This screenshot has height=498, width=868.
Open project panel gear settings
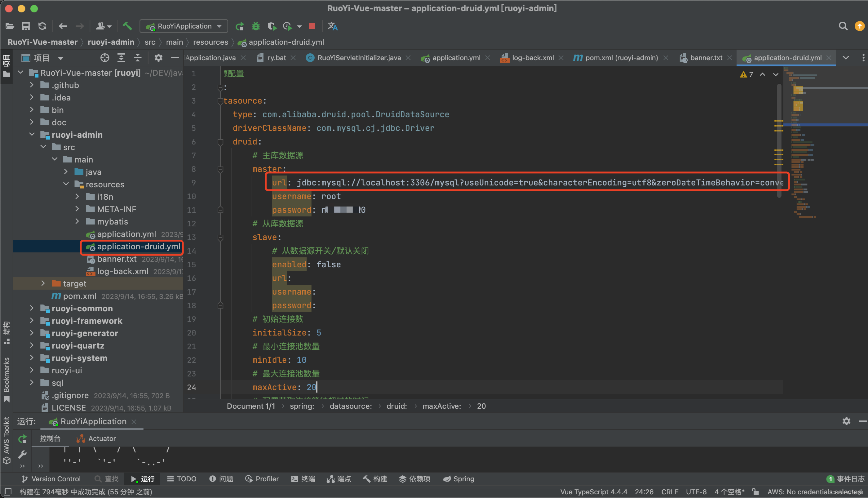[158, 58]
